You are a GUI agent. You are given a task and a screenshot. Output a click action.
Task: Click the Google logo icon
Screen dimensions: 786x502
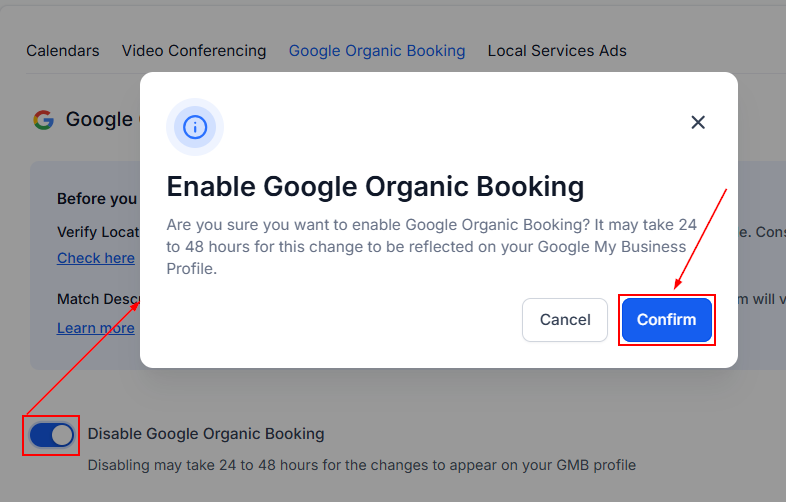43,120
